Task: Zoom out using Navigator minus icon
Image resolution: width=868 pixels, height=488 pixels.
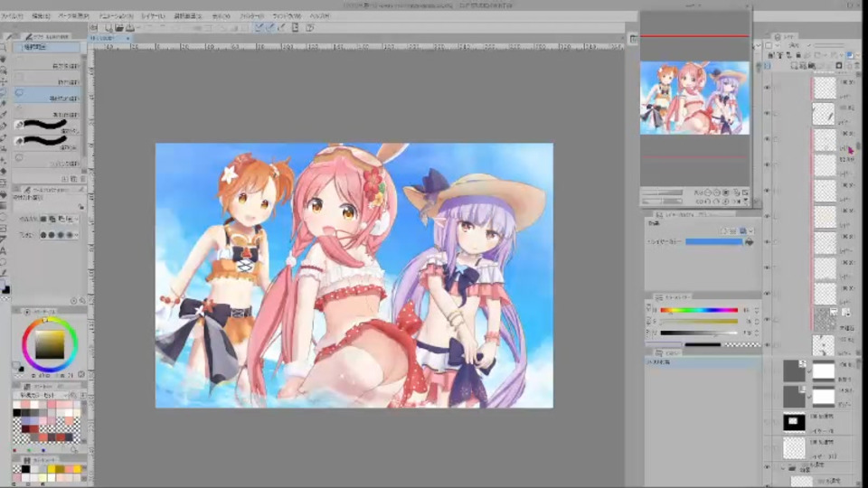Action: [x=708, y=192]
